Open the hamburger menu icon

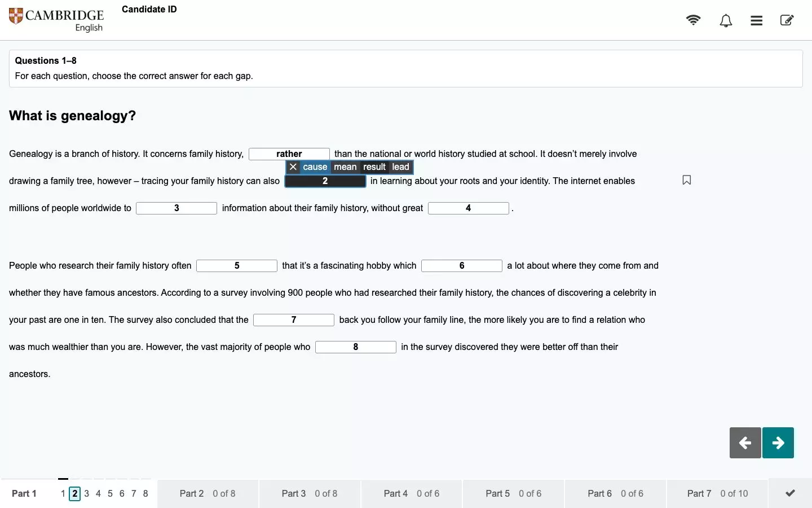[x=757, y=21]
